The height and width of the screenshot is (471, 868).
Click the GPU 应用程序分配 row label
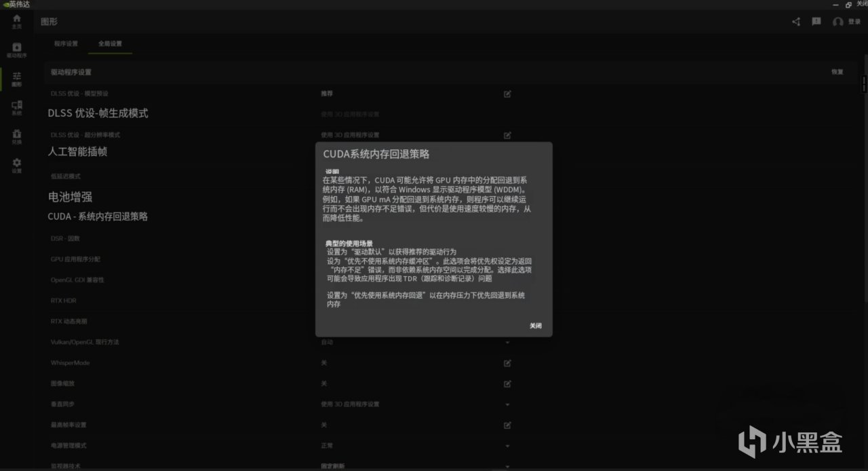pyautogui.click(x=76, y=259)
